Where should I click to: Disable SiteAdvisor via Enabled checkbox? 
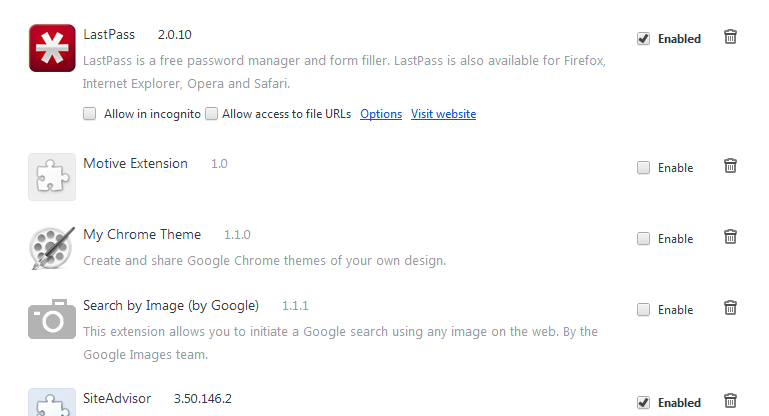[x=643, y=403]
